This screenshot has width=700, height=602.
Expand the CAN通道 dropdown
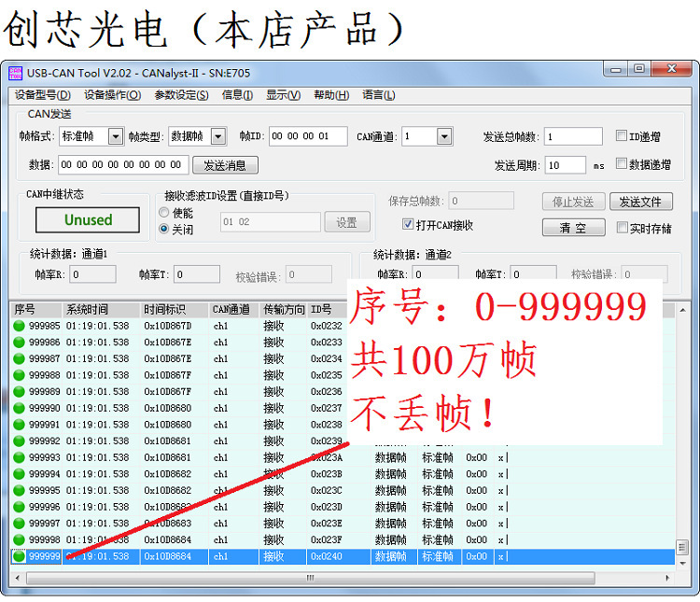coord(444,136)
